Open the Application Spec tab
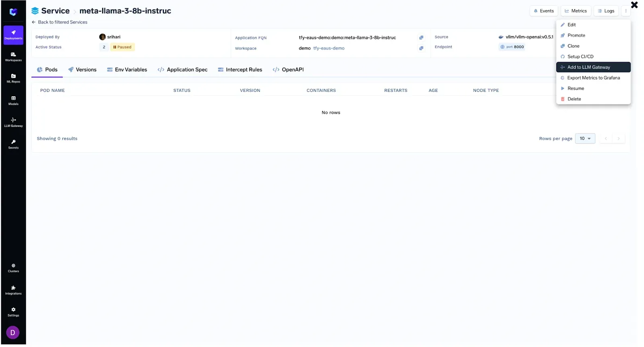This screenshot has width=644, height=347. click(183, 70)
